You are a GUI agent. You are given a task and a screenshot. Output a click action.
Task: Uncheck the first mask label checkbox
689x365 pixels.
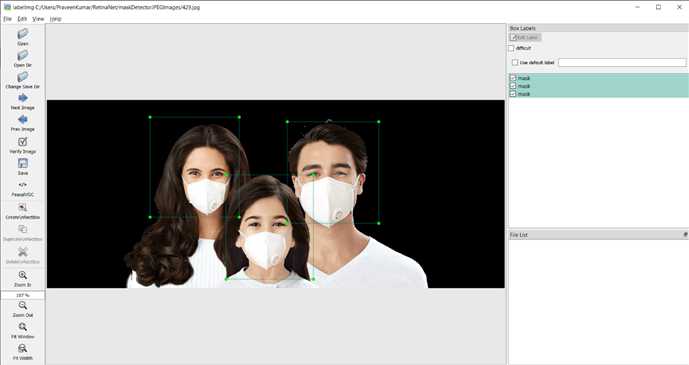513,78
